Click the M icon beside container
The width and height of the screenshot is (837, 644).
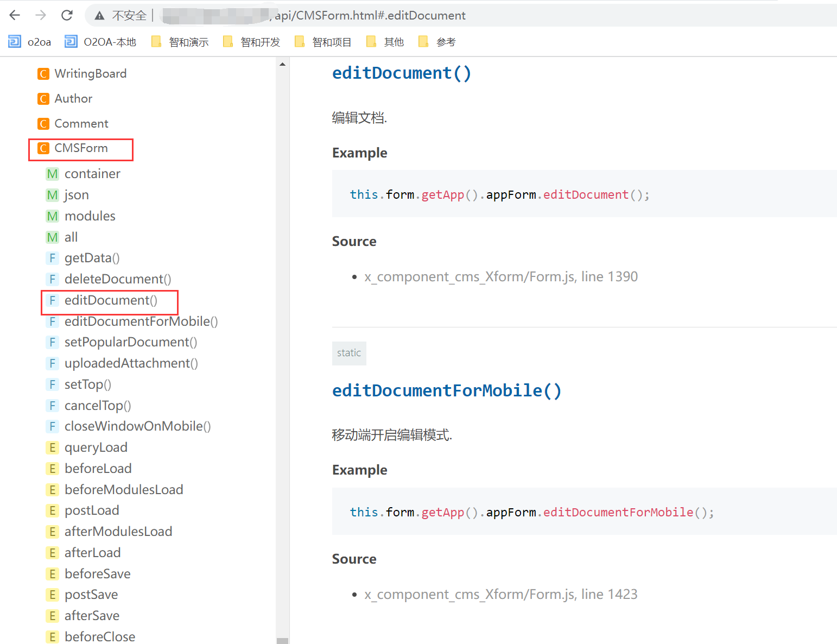point(52,174)
